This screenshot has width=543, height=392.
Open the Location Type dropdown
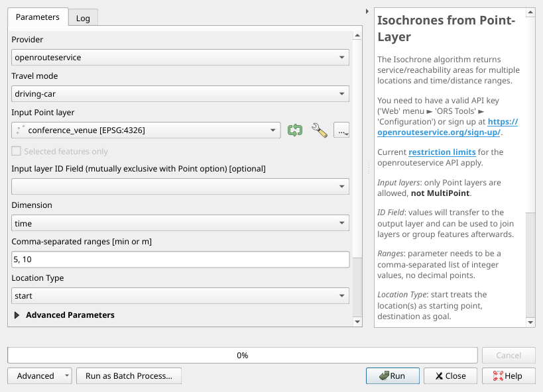coord(180,296)
